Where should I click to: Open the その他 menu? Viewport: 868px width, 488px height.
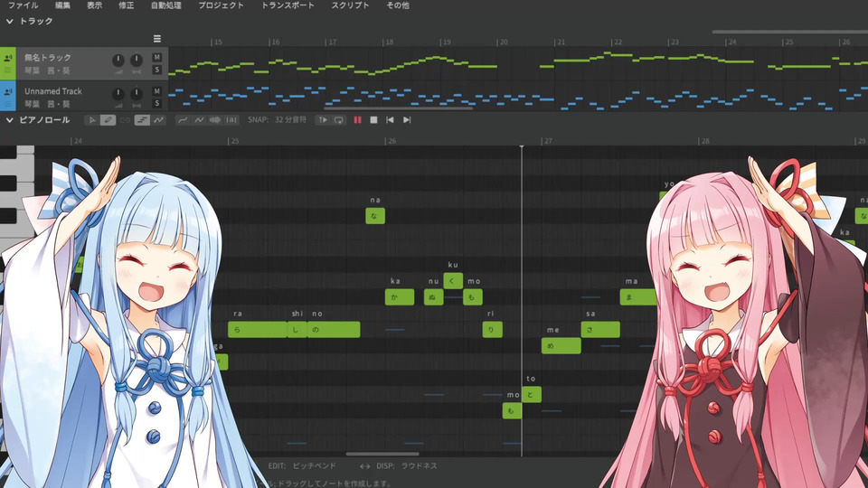[398, 5]
